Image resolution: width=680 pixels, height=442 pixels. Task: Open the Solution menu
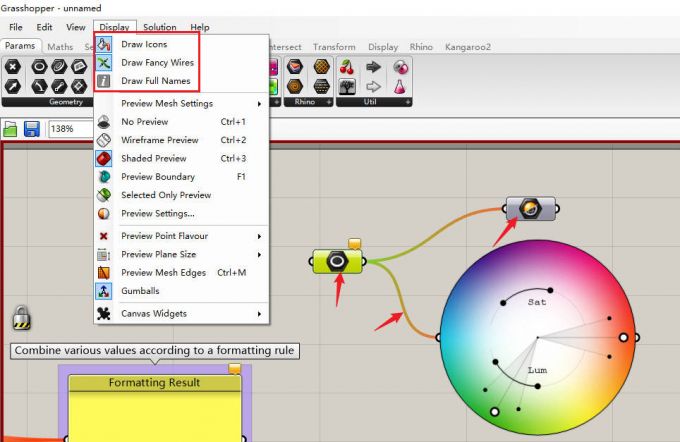[160, 27]
